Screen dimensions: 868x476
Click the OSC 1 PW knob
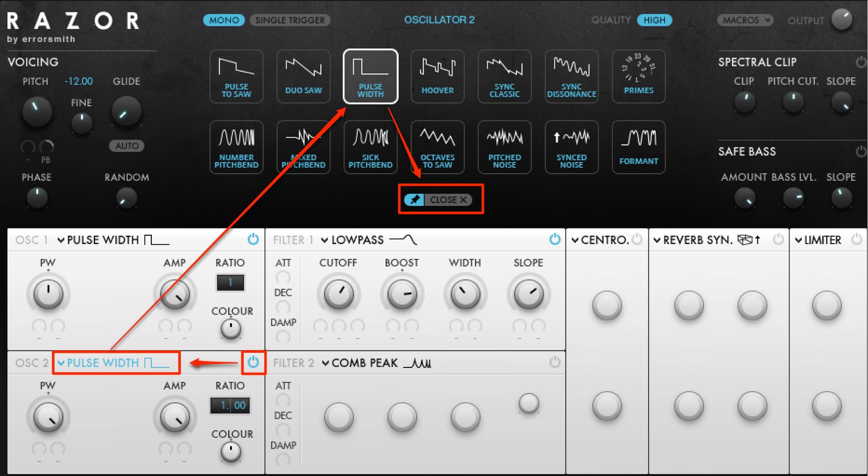[48, 294]
